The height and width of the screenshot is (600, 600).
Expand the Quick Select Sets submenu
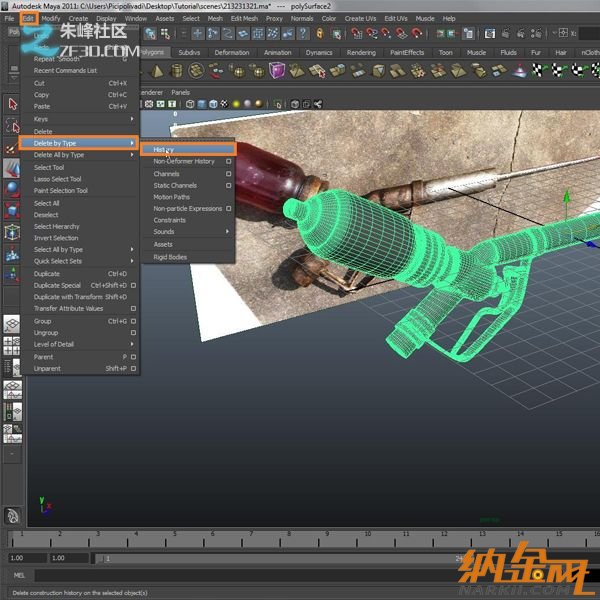[x=133, y=261]
